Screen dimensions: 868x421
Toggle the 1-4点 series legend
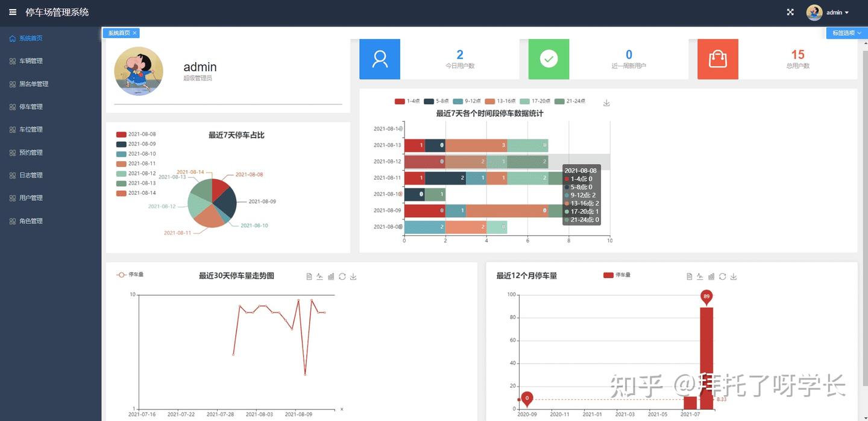407,101
